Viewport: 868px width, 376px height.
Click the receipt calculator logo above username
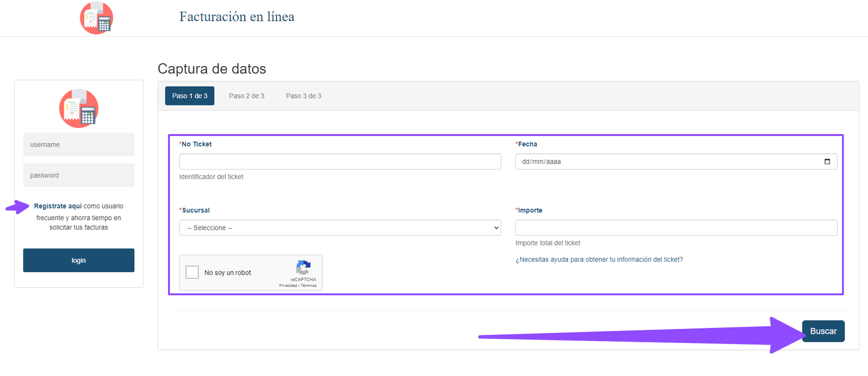[x=79, y=108]
